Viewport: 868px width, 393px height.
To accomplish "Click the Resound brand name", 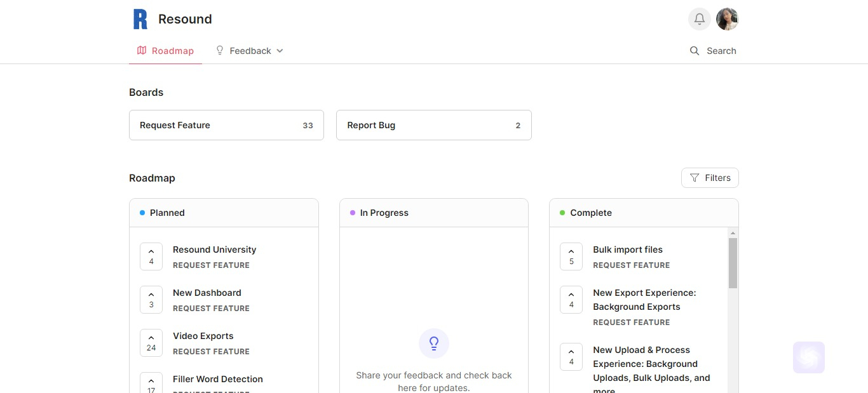I will pyautogui.click(x=185, y=19).
